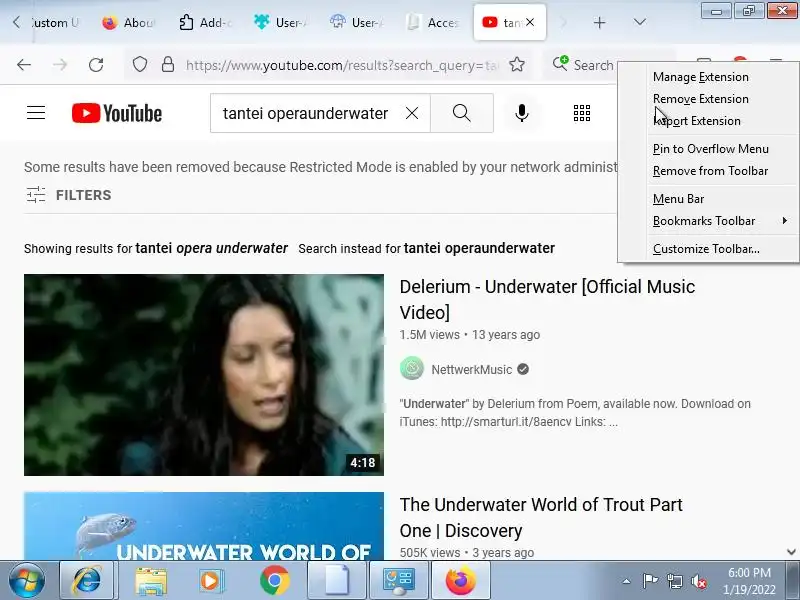Launch Internet Explorer from taskbar
Screen dimensions: 800x600
(x=87, y=580)
